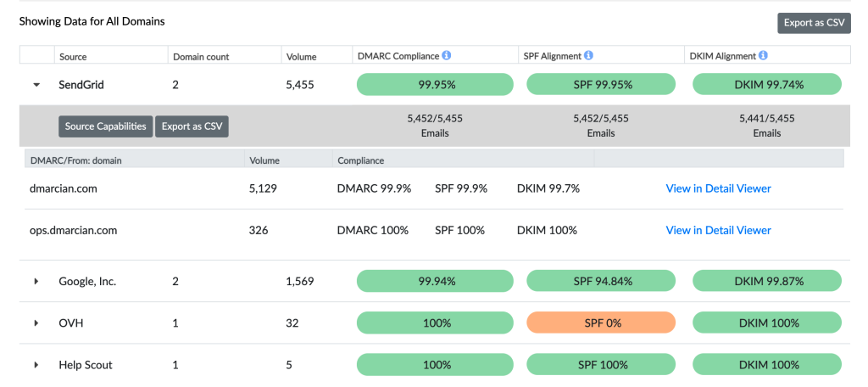Open SPF Alignment info icon
The height and width of the screenshot is (387, 868).
(588, 55)
